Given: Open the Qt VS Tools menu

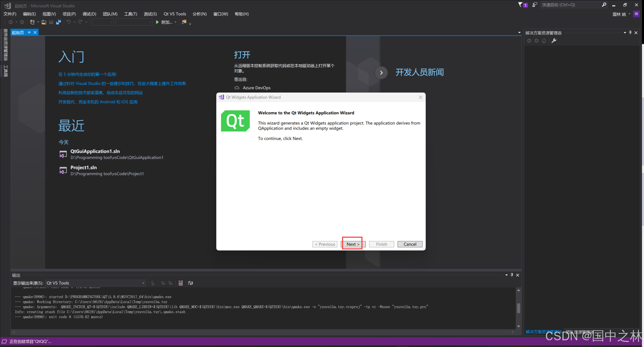Looking at the screenshot, I should coord(175,14).
